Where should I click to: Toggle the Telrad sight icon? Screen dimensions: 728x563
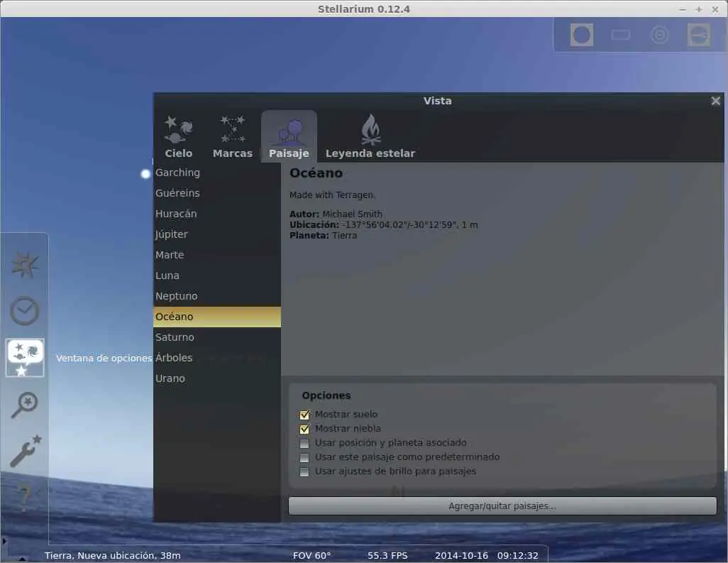660,35
